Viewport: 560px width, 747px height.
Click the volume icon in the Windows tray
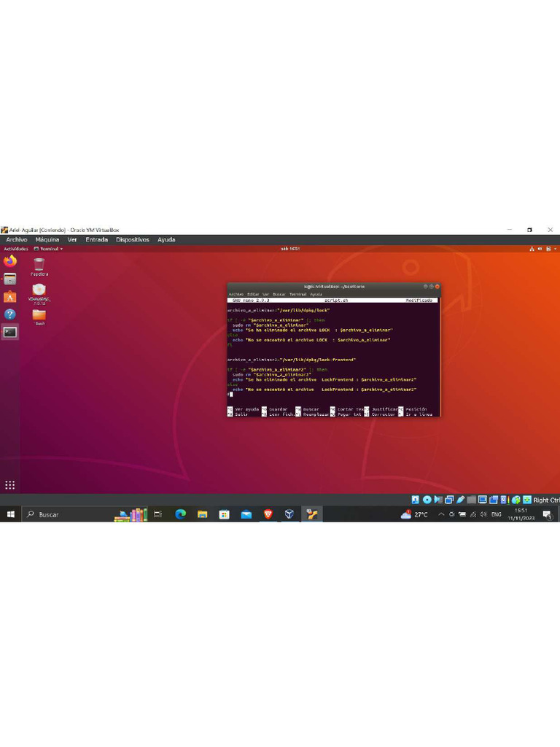pyautogui.click(x=483, y=514)
